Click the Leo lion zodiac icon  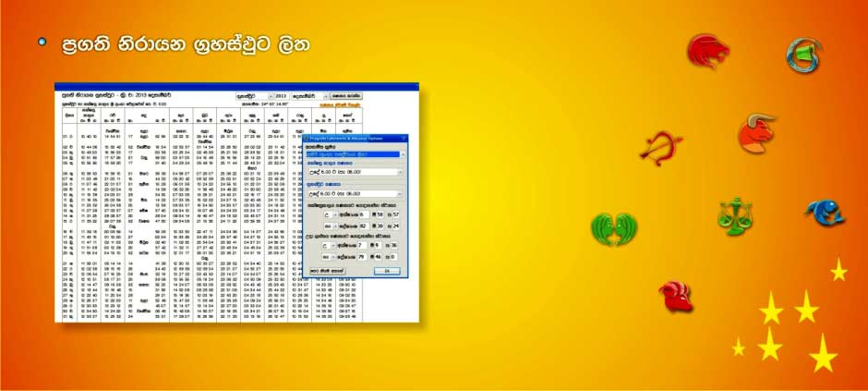point(708,51)
